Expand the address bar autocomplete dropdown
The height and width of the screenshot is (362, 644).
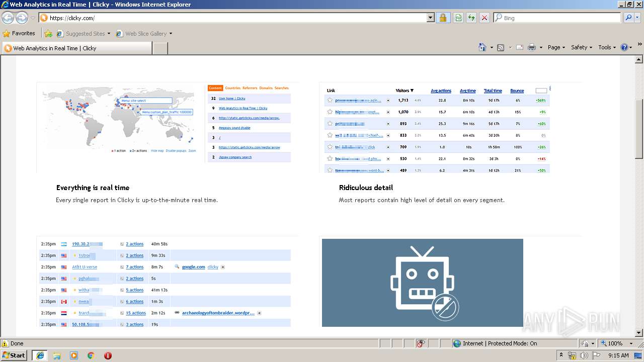point(430,18)
